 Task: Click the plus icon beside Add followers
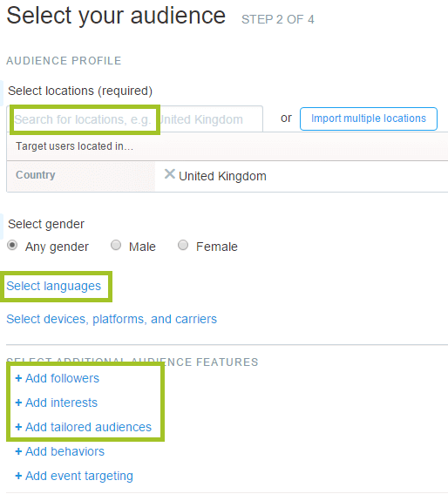[18, 378]
